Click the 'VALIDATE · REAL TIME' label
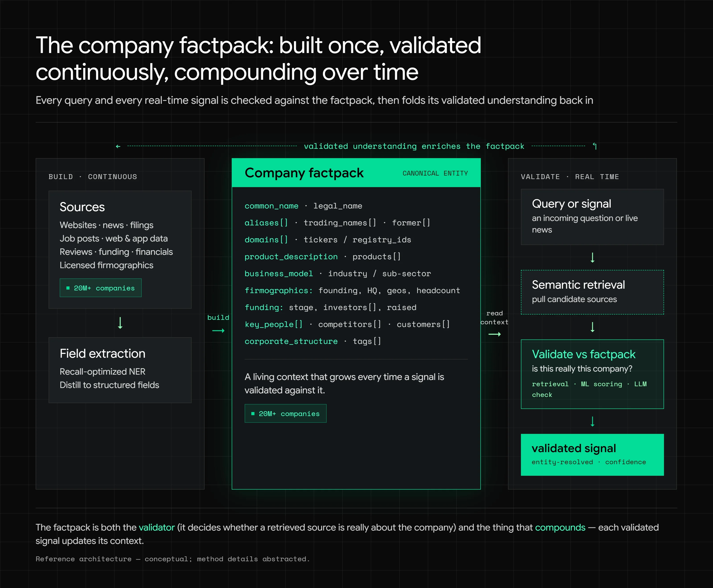The image size is (713, 588). 570,177
